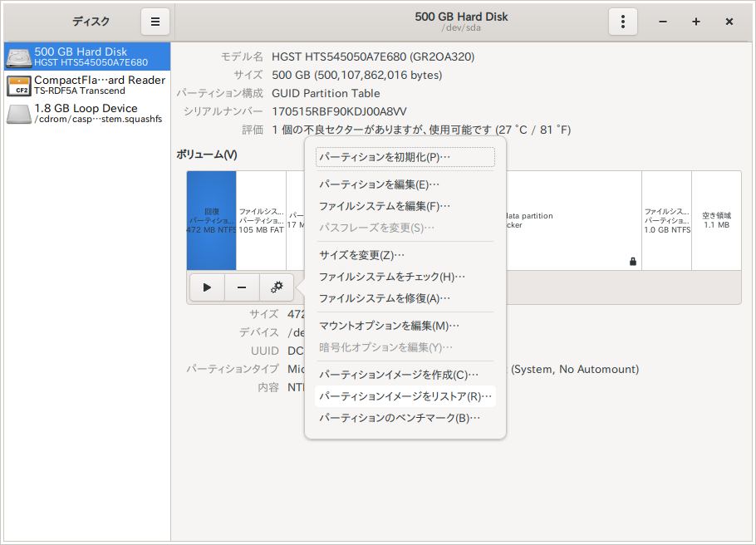Choose パーティションのベンチマーク(B) menu entry

click(x=405, y=418)
